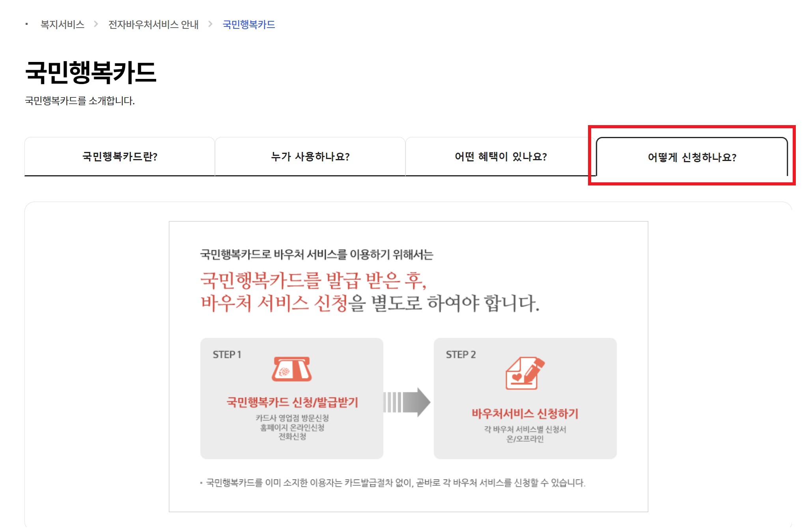Click first breadcrumb chevron after 복지서비스
The image size is (812, 528).
click(96, 24)
